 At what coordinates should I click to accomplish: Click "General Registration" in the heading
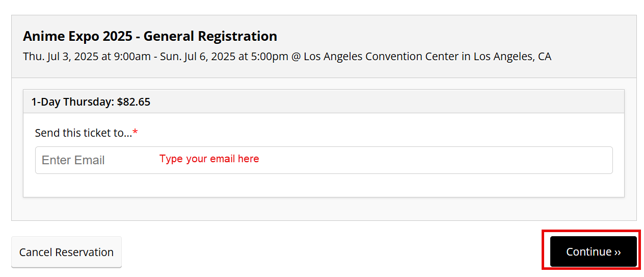pyautogui.click(x=210, y=36)
